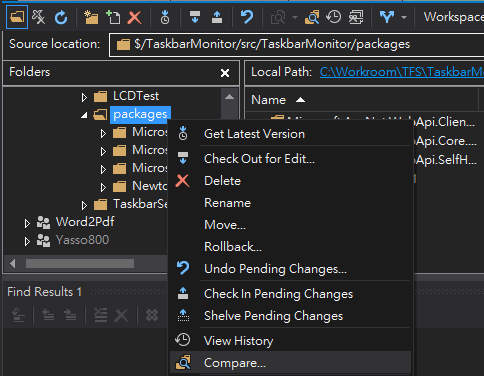
Task: Close the Folders pane
Action: click(x=225, y=73)
